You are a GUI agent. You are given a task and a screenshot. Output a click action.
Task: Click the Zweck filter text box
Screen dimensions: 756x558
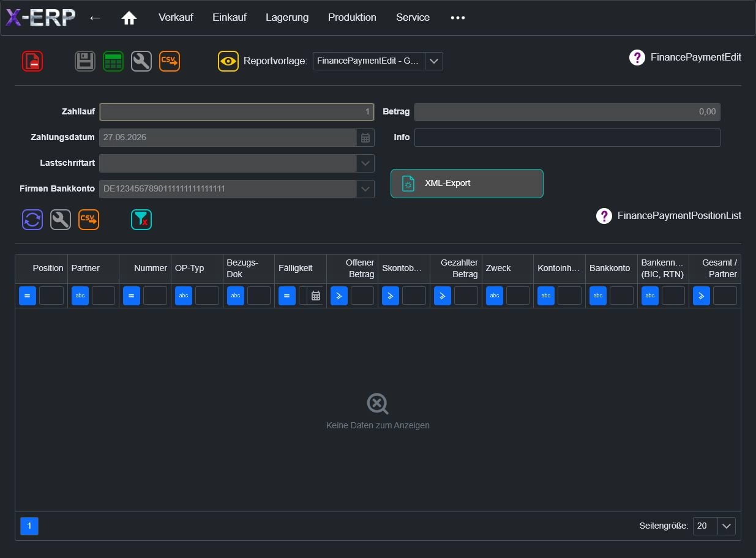click(518, 296)
